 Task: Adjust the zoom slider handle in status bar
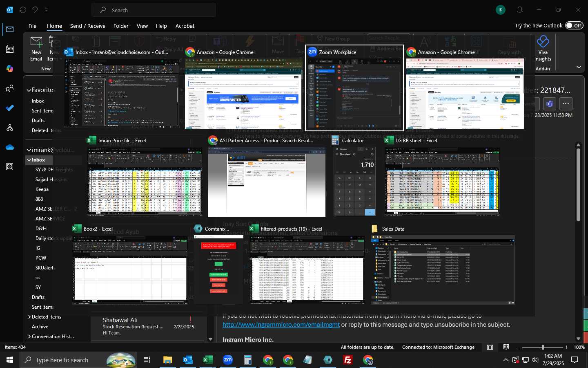pos(543,347)
